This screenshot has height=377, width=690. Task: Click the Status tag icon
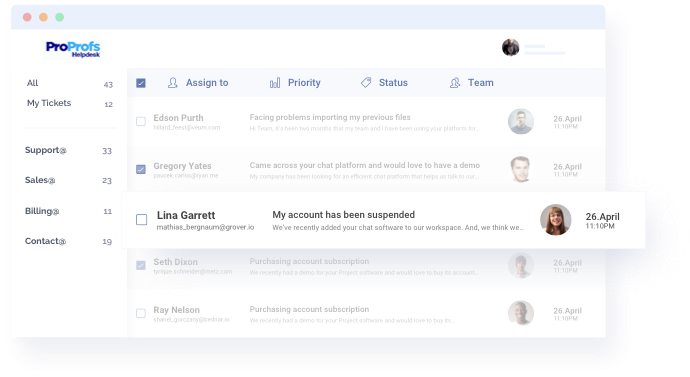tap(366, 82)
